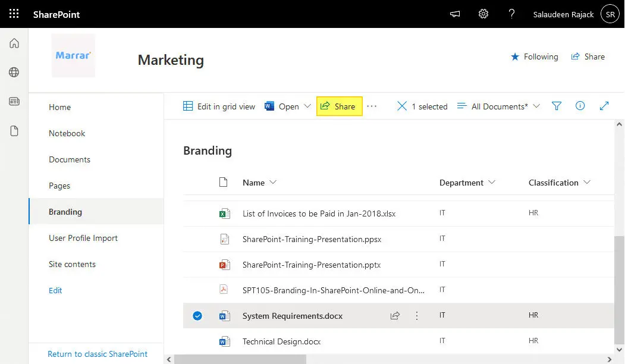Image resolution: width=625 pixels, height=364 pixels.
Task: Open the settings gear in header
Action: [x=483, y=14]
